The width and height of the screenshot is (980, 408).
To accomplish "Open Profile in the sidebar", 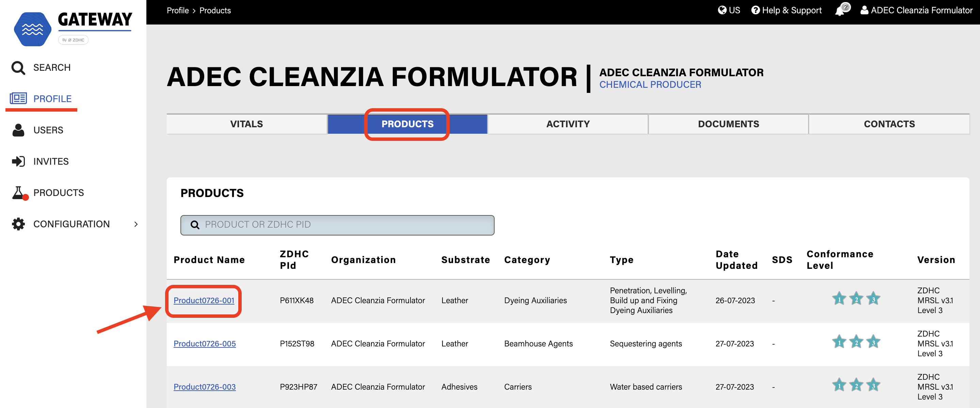I will (52, 99).
